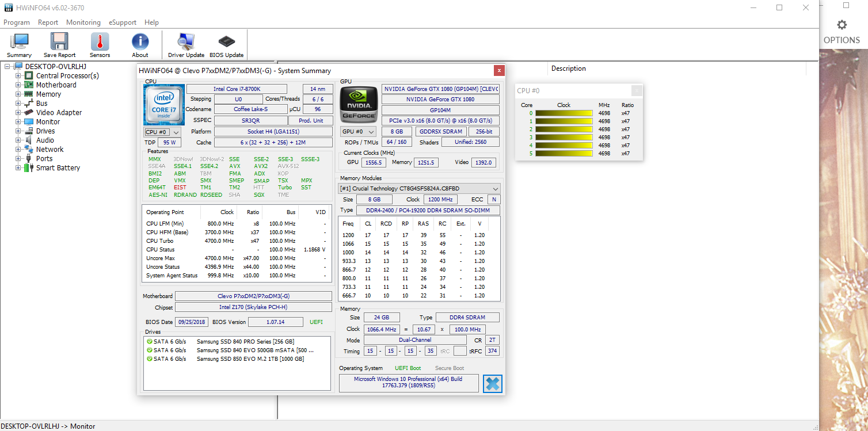This screenshot has height=431, width=868.
Task: Click the Bus tree icon
Action: [28, 103]
